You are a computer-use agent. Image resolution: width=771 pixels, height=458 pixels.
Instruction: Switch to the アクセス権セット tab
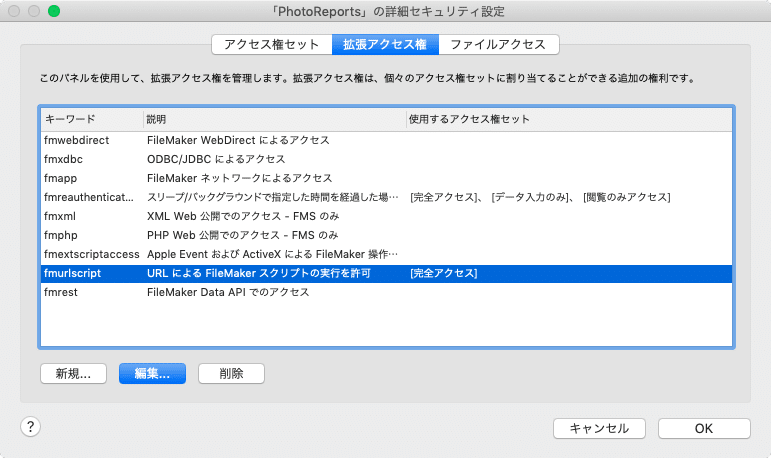272,45
